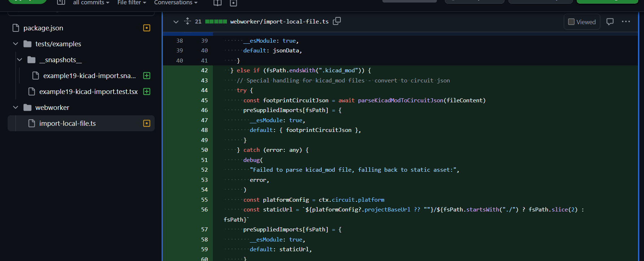Click the added badge beside the snapshot file
644x261 pixels.
(147, 76)
